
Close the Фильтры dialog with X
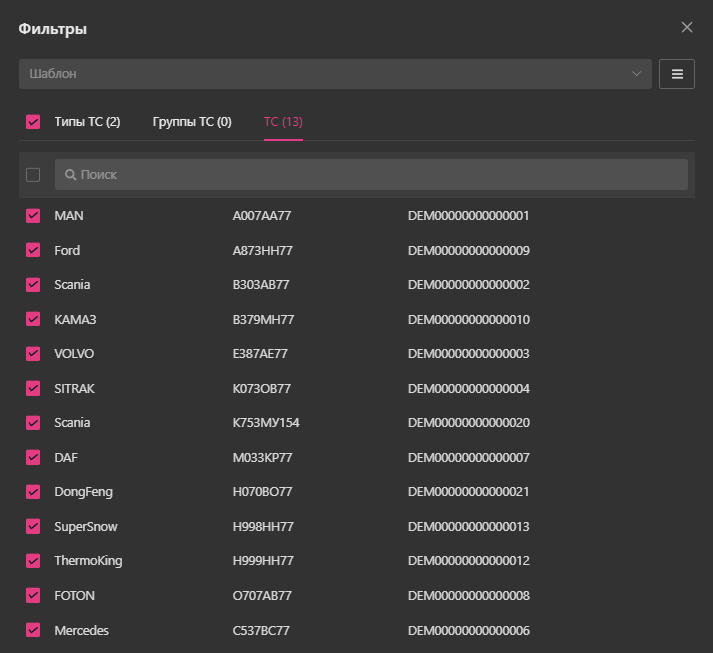pyautogui.click(x=687, y=27)
